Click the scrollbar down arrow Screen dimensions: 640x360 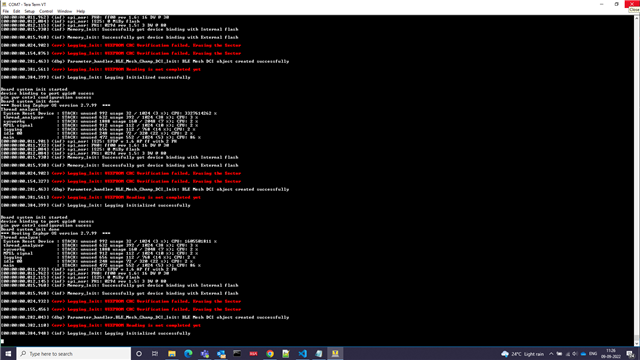637,344
